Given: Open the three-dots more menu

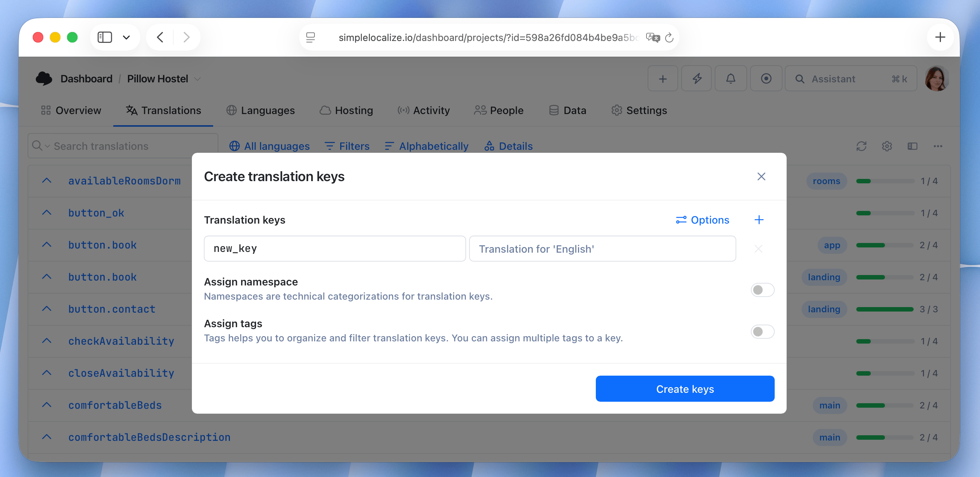Looking at the screenshot, I should pyautogui.click(x=938, y=146).
